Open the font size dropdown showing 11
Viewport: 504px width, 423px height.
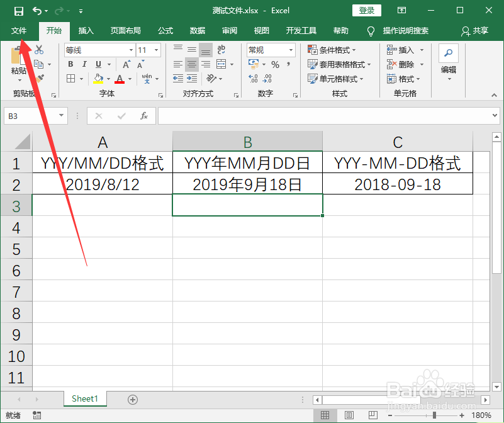point(156,50)
